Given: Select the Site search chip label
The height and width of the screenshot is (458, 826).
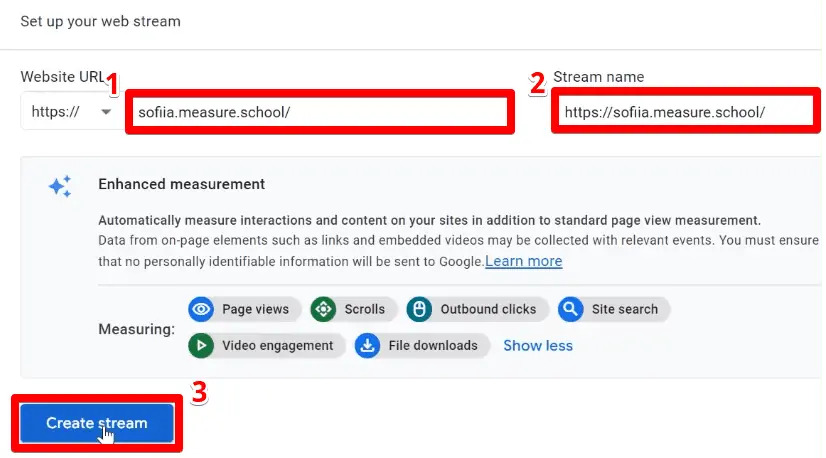Looking at the screenshot, I should tap(625, 309).
